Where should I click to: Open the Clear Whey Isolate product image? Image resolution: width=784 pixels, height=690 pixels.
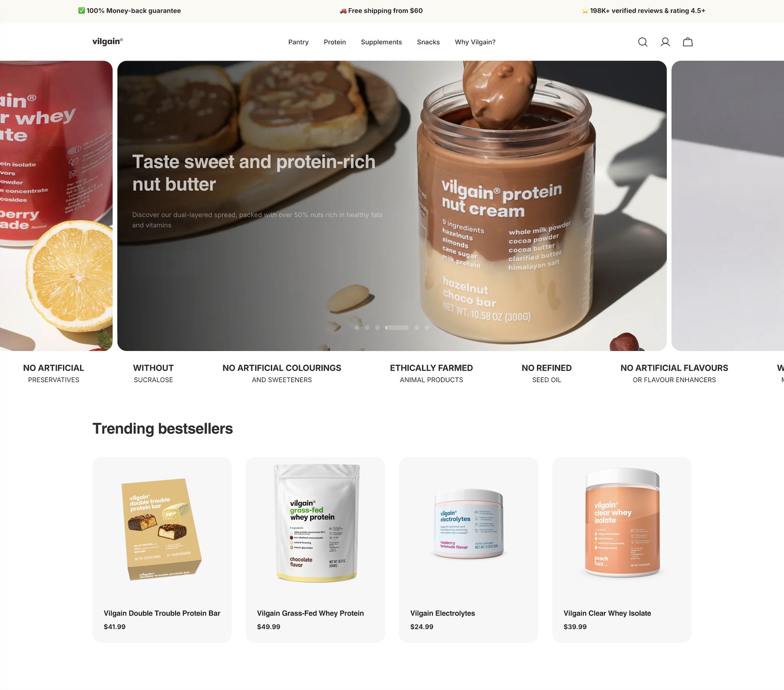click(x=622, y=523)
